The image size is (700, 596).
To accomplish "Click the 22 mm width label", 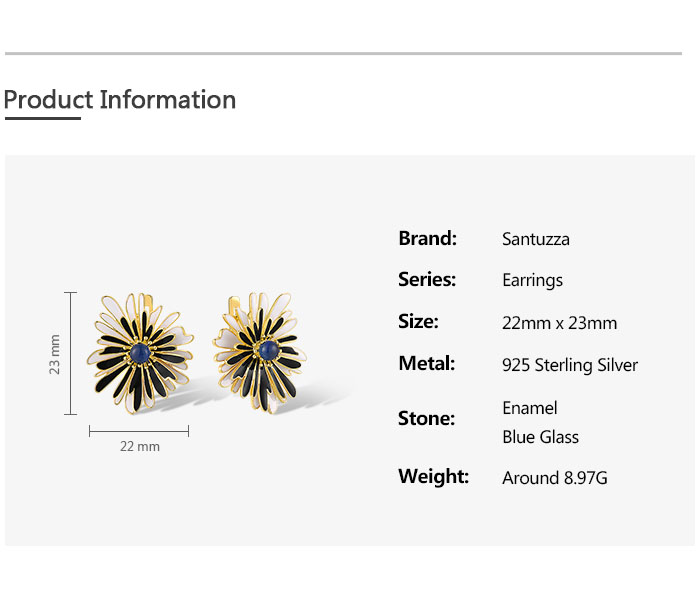I will (x=139, y=446).
